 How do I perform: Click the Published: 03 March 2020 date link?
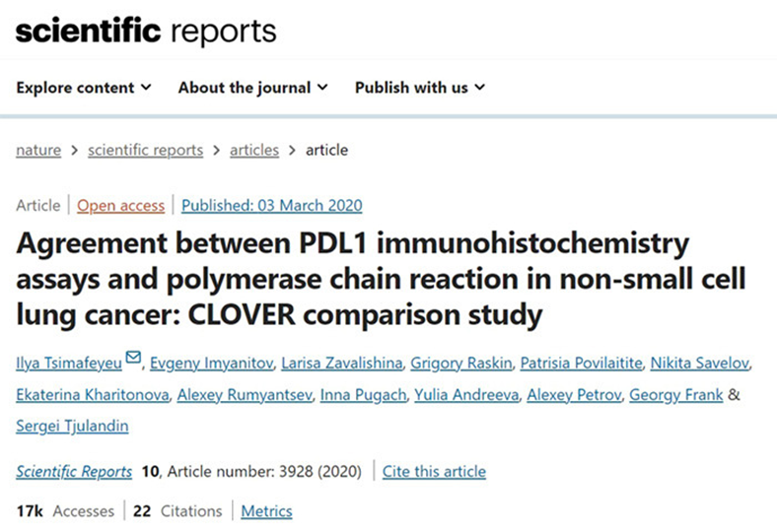click(271, 206)
